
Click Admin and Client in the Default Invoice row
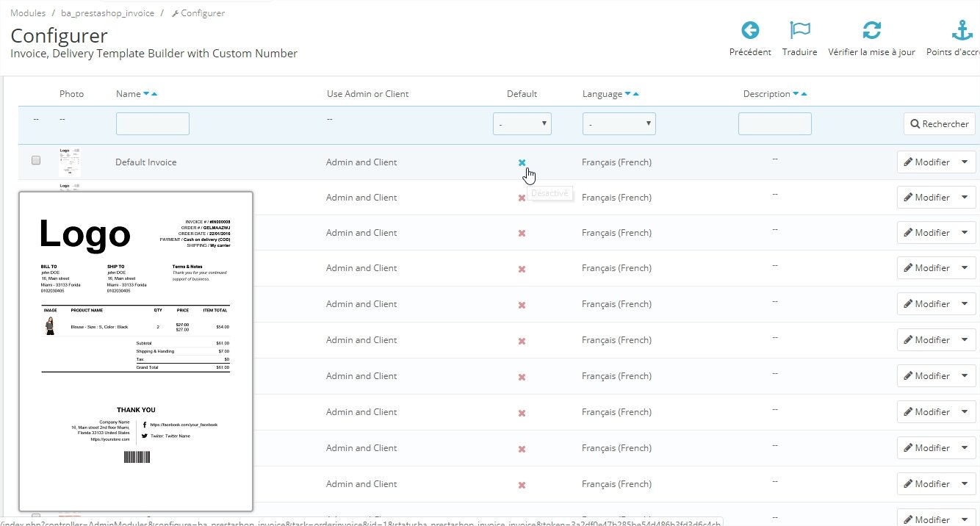(361, 162)
